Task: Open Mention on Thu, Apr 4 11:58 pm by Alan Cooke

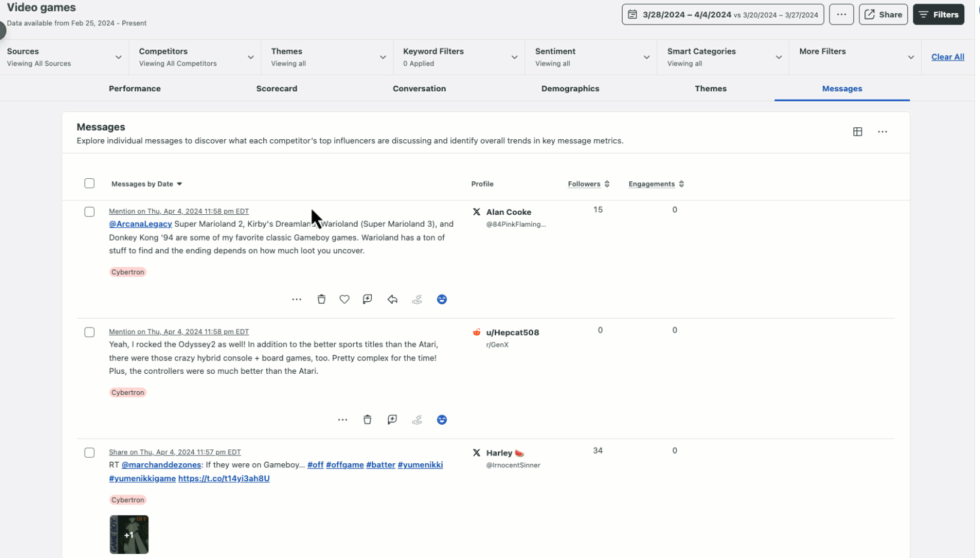Action: 179,211
